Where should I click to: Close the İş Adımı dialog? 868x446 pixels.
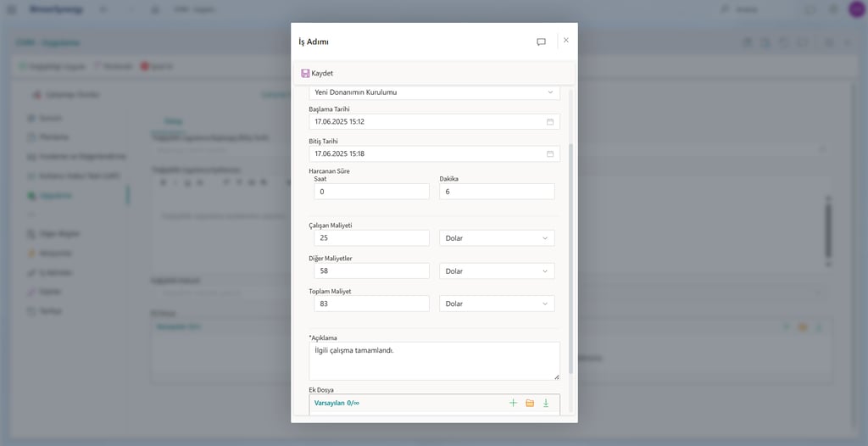point(566,40)
